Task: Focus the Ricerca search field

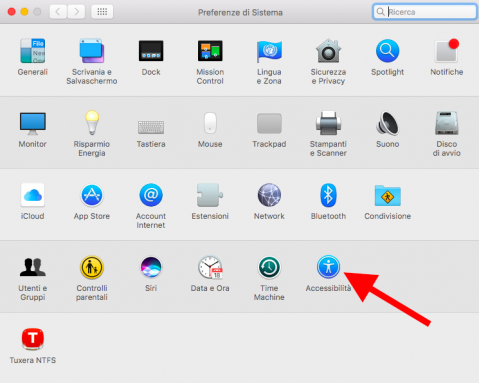Action: tap(425, 12)
